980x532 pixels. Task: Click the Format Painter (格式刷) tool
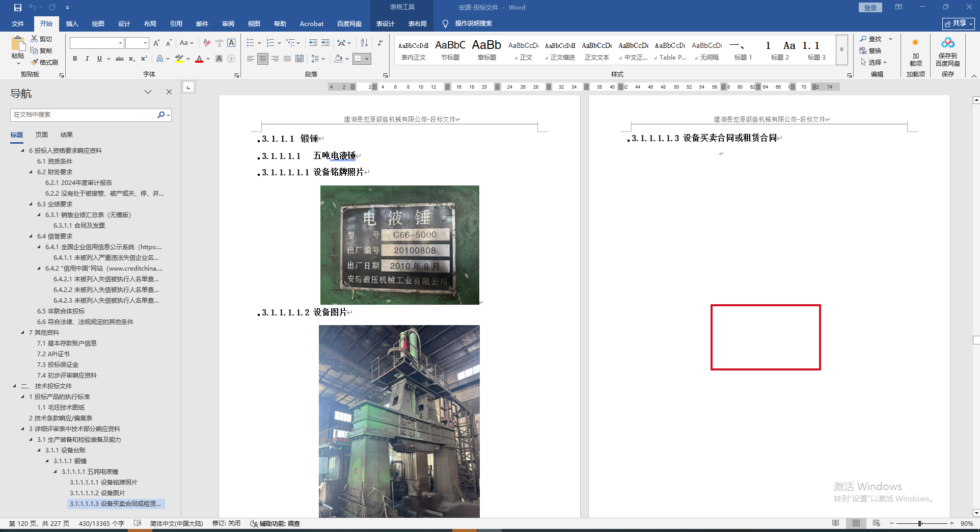pos(44,62)
